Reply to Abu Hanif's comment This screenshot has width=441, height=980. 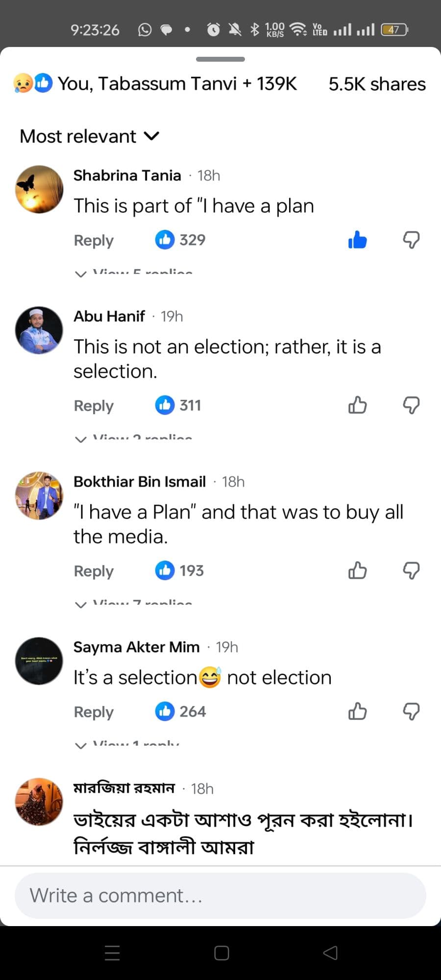94,406
